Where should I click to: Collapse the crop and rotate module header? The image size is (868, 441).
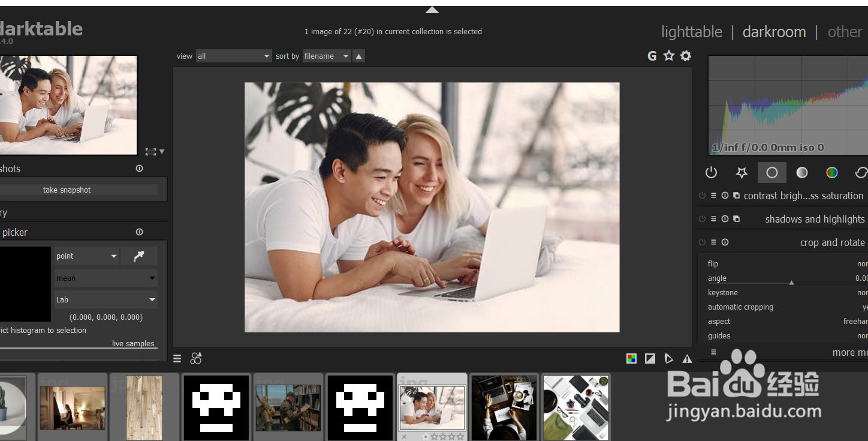click(832, 242)
